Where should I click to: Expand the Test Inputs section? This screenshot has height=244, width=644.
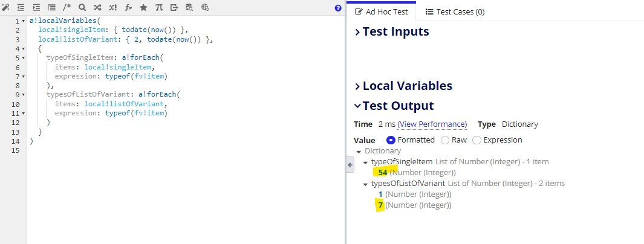[392, 31]
